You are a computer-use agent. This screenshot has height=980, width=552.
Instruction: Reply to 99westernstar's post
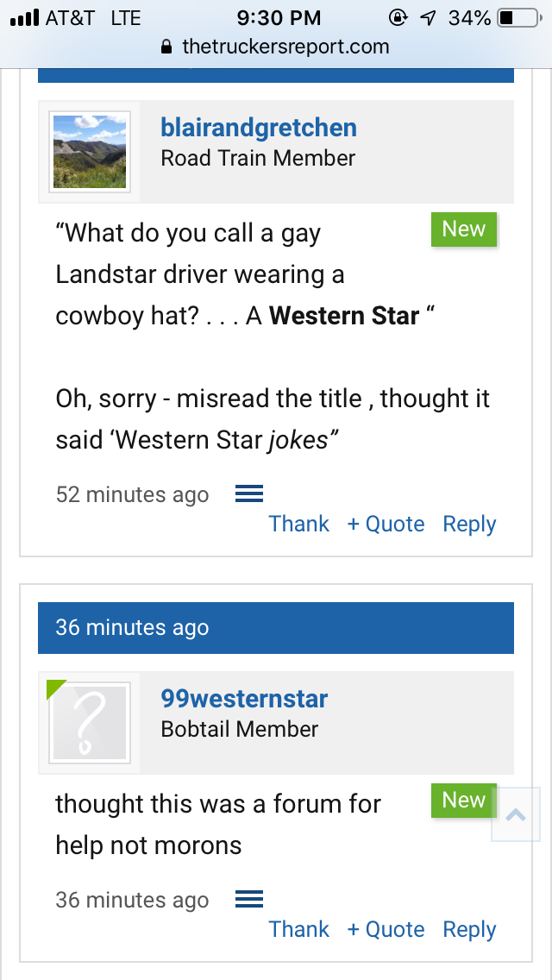469,929
